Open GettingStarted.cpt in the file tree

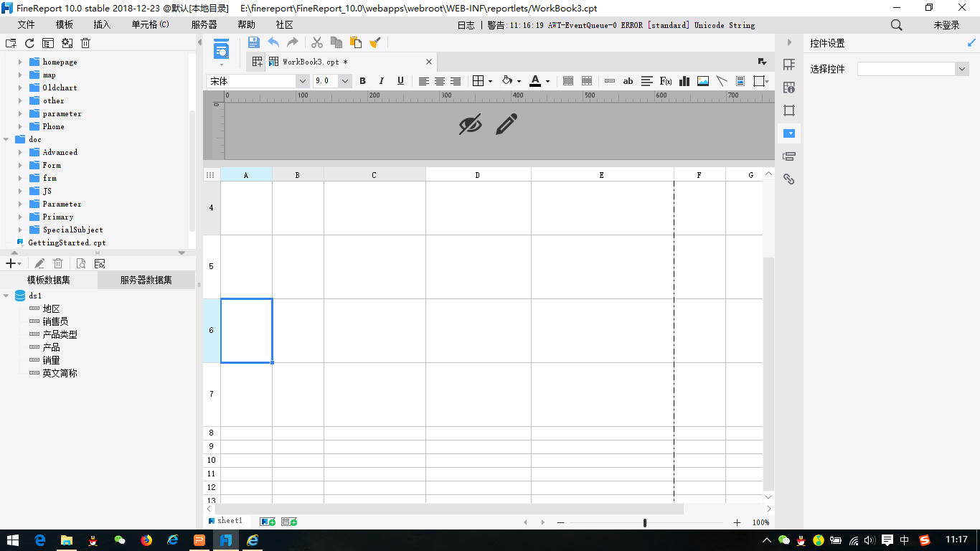[67, 242]
